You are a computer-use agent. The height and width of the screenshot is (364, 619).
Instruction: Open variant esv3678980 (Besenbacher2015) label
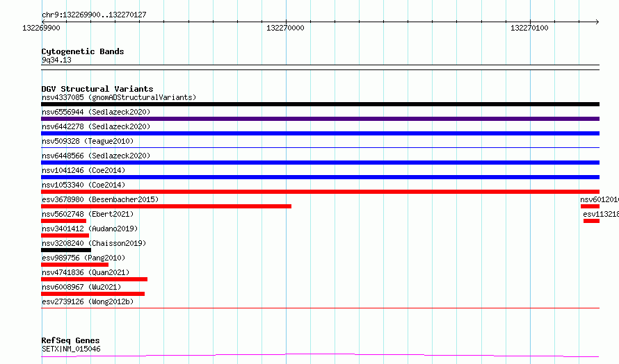(x=100, y=199)
